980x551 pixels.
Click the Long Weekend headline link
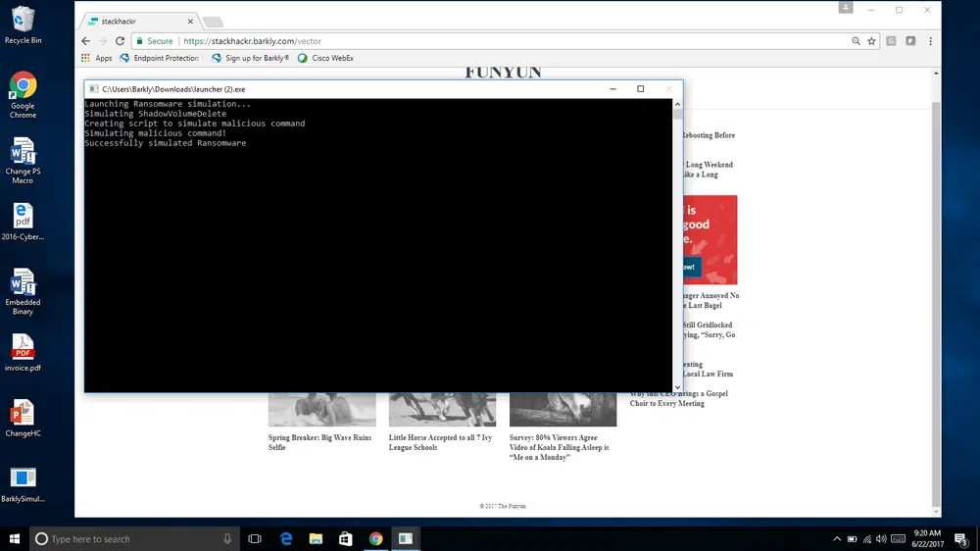click(x=709, y=170)
